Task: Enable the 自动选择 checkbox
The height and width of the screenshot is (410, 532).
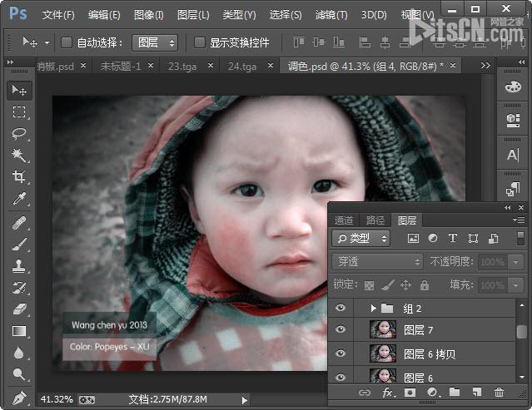Action: coord(67,42)
